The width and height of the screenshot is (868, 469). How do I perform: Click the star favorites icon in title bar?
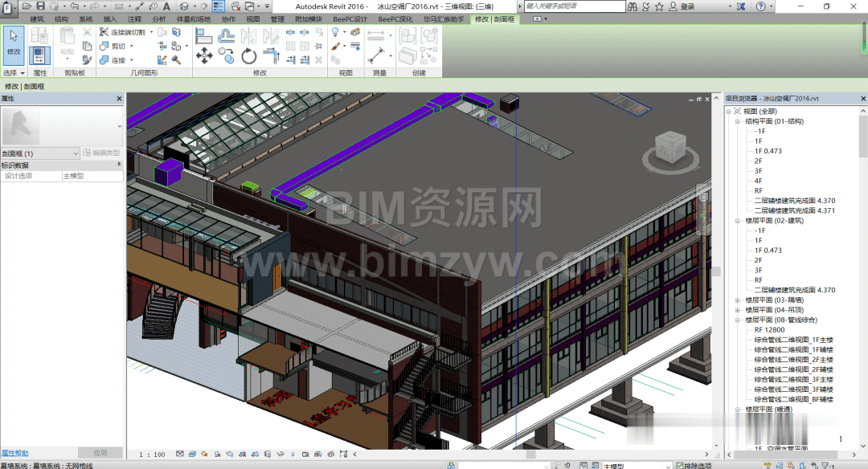(659, 6)
